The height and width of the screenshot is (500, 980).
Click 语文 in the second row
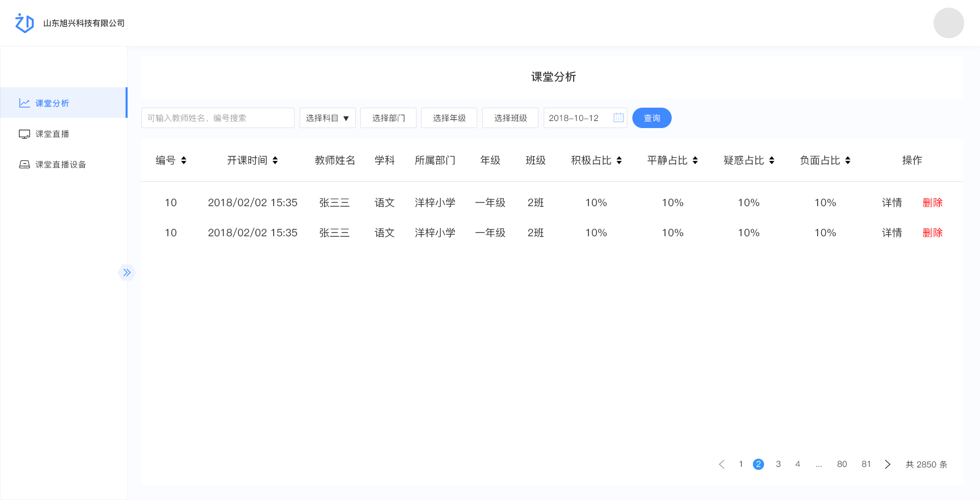(x=384, y=233)
